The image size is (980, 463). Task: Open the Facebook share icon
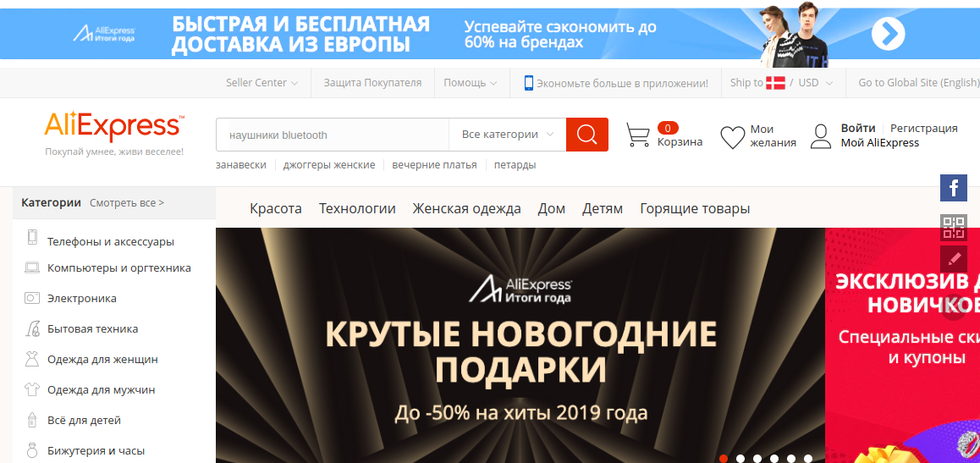pos(954,188)
